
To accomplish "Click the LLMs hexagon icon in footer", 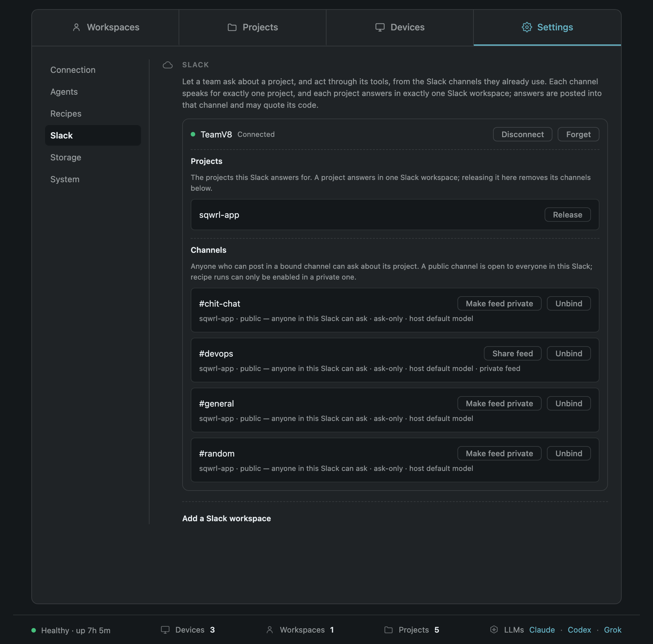I will click(494, 629).
